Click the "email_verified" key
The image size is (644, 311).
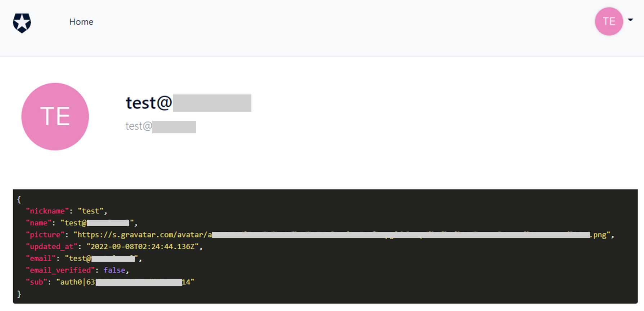(x=60, y=270)
